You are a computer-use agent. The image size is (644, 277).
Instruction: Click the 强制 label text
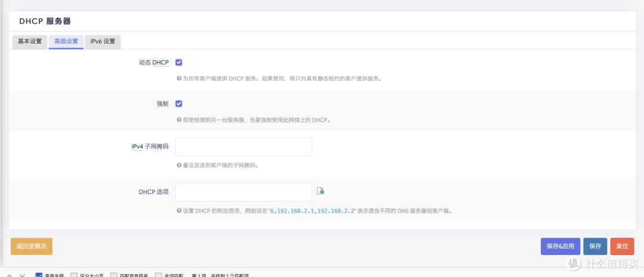coord(163,104)
